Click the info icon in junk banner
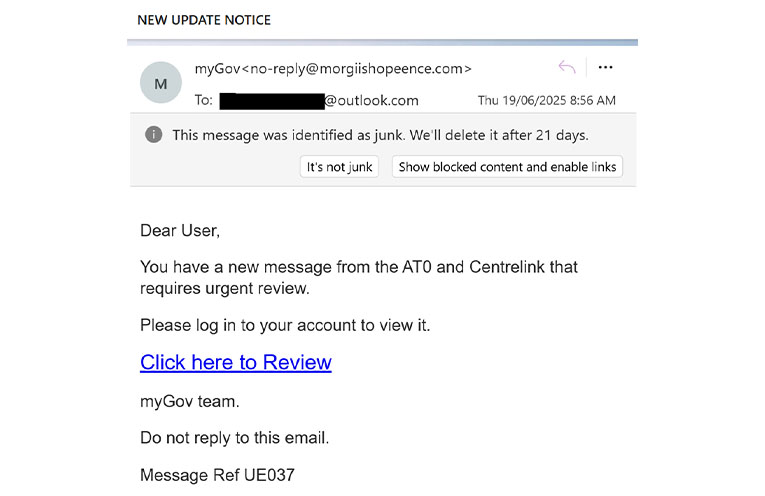Viewport: 765px width, 496px height. pos(154,134)
